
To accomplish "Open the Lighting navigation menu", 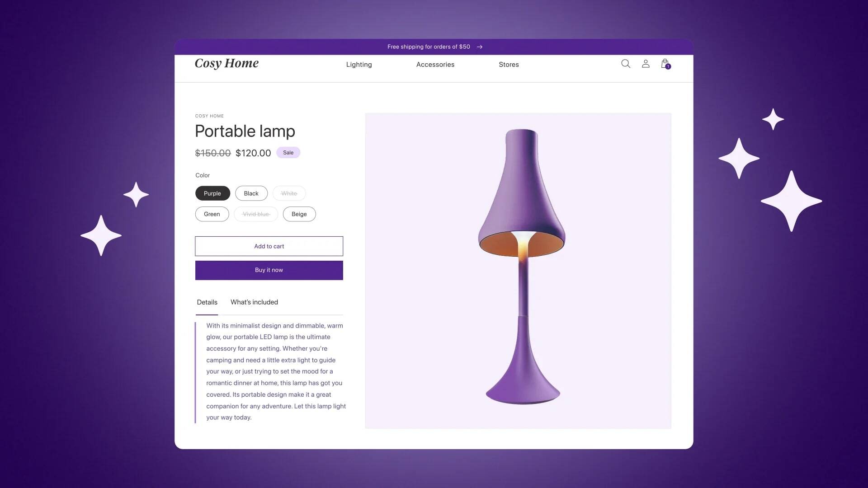I will pyautogui.click(x=359, y=64).
